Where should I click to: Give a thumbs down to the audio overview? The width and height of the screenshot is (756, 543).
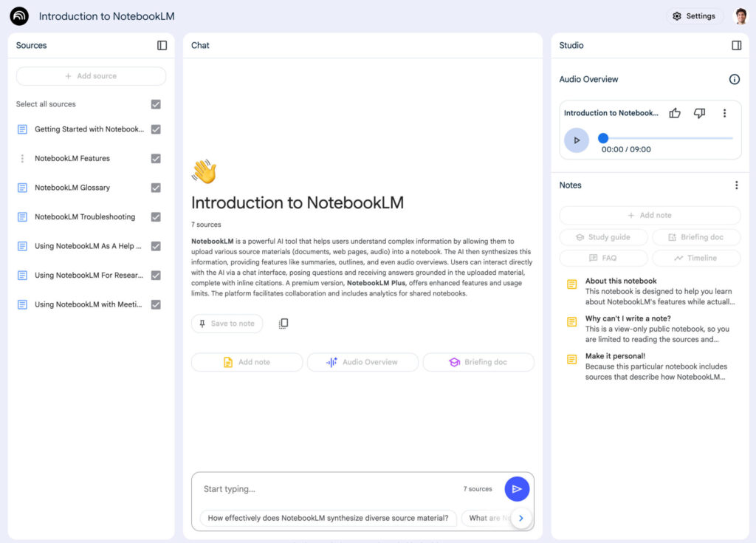(699, 113)
